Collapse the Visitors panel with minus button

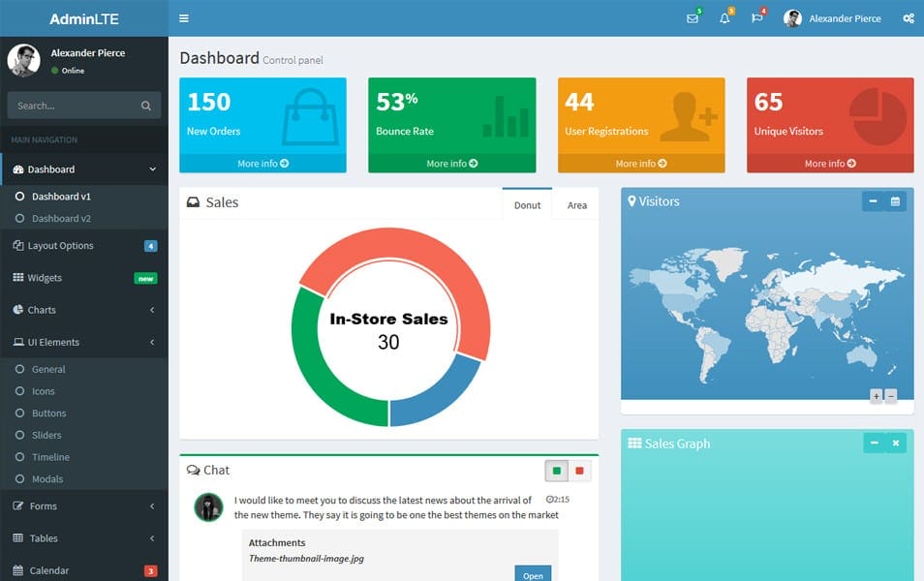[x=873, y=201]
